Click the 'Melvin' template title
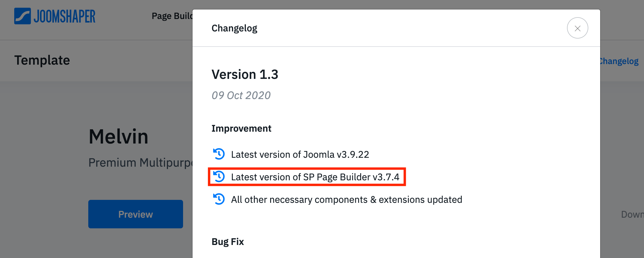The height and width of the screenshot is (258, 644). (x=118, y=137)
